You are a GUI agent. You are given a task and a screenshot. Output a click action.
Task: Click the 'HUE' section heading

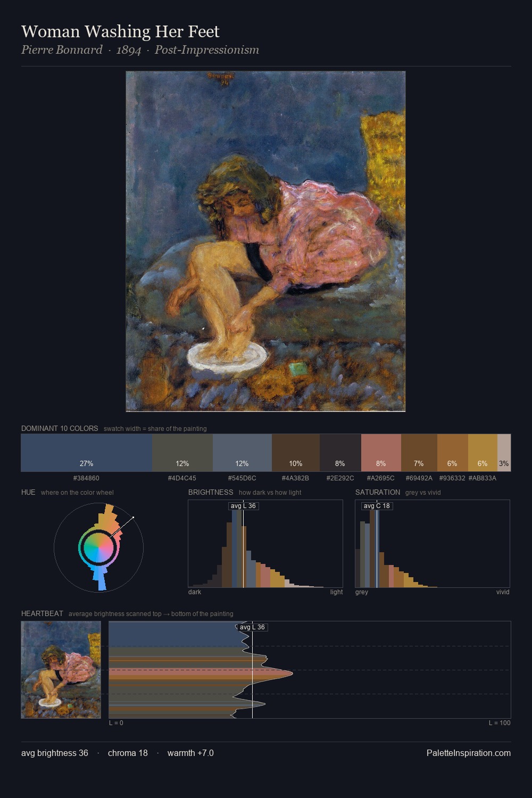(28, 492)
